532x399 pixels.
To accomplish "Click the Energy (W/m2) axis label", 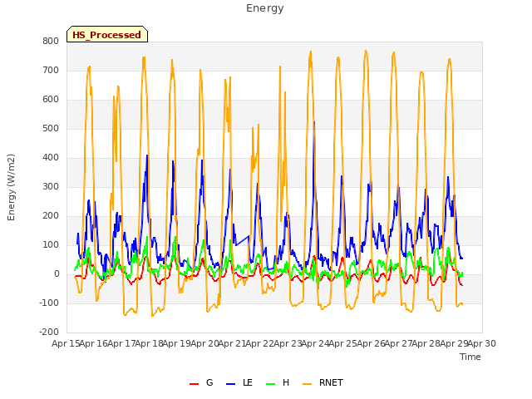I will (x=11, y=187).
